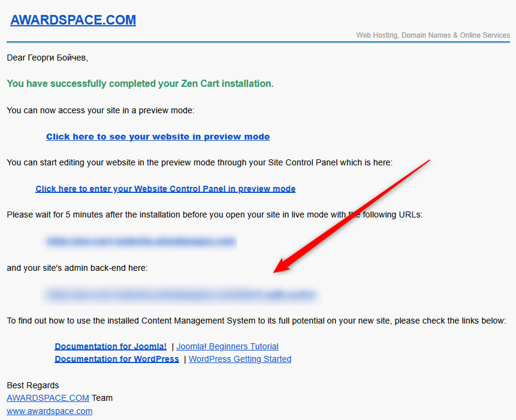Click link to see website in preview mode
This screenshot has width=516, height=420.
[158, 137]
